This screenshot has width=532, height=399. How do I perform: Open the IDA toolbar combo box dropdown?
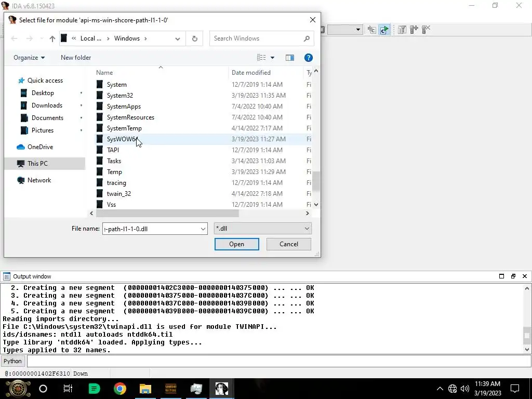pos(358,30)
